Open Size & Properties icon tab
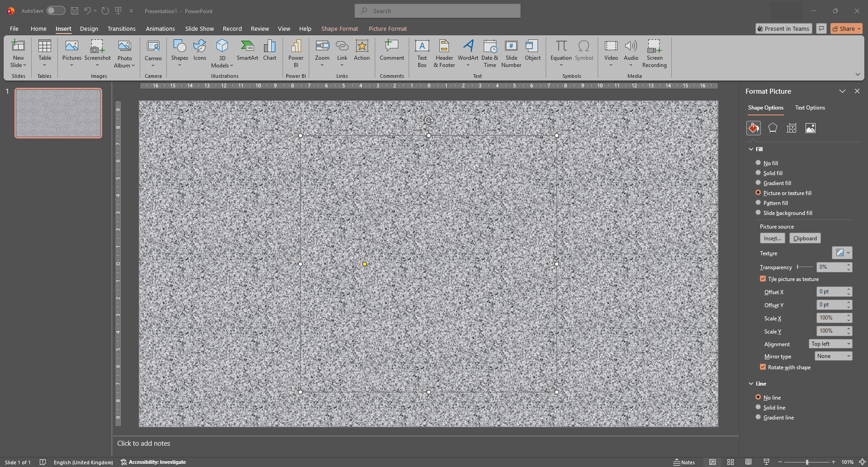Screen dimensions: 868x467 (x=792, y=128)
